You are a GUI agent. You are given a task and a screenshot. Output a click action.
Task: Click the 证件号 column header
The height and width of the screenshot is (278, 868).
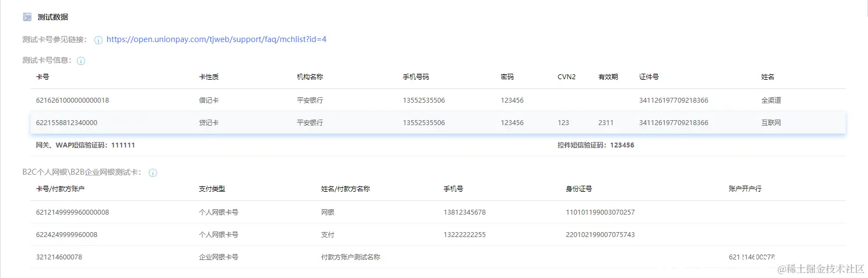click(649, 77)
